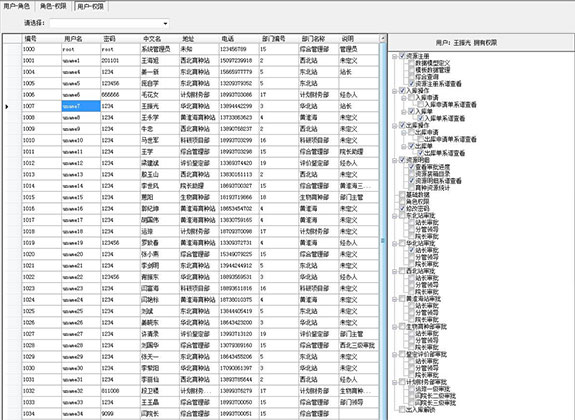Click the user table scrollbar up arrow
The image size is (575, 420).
point(383,38)
